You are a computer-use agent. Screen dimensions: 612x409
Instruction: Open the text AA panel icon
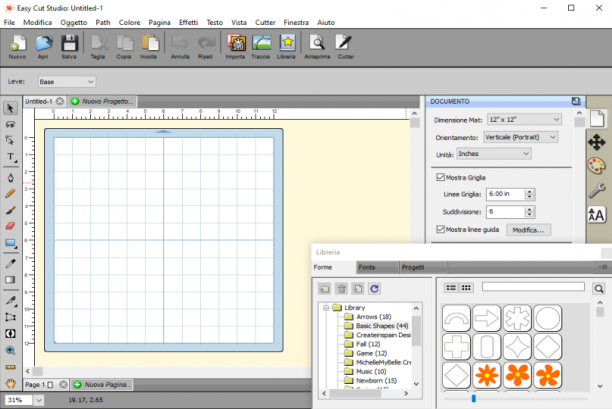(596, 215)
